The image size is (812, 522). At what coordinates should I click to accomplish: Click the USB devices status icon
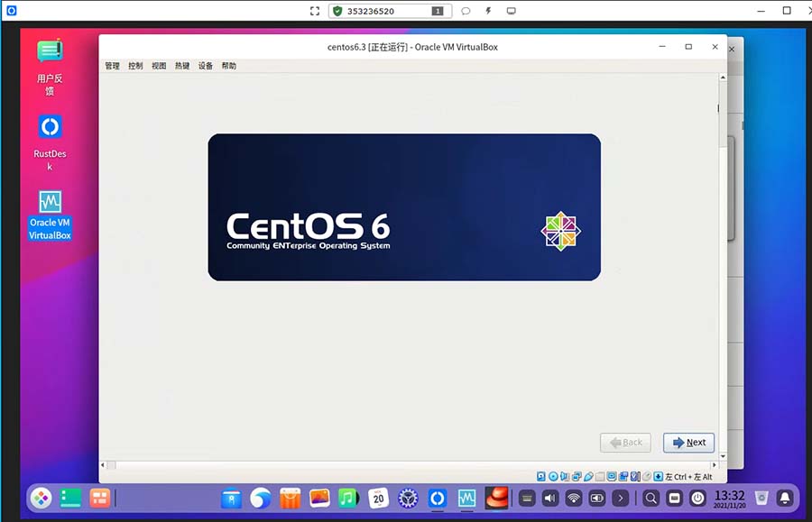pyautogui.click(x=588, y=477)
